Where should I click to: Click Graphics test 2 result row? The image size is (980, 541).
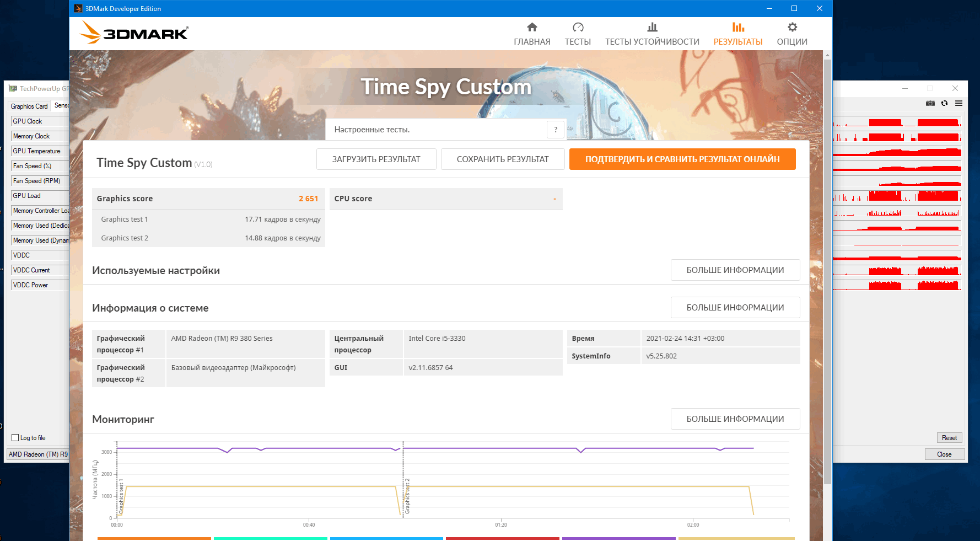[208, 238]
